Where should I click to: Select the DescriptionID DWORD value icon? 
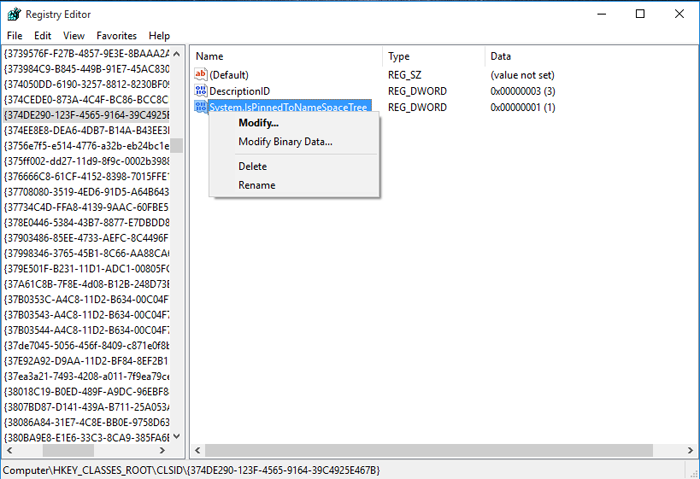point(201,91)
